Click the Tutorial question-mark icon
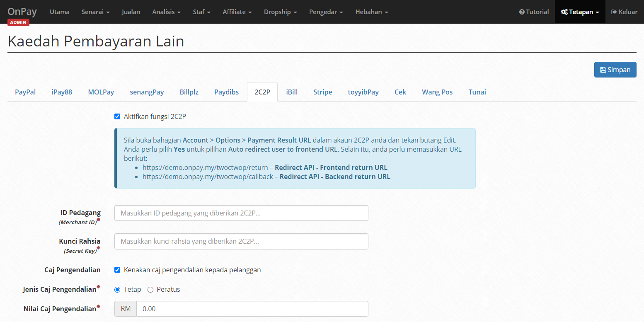Screen dimensions: 644x322 [522, 12]
